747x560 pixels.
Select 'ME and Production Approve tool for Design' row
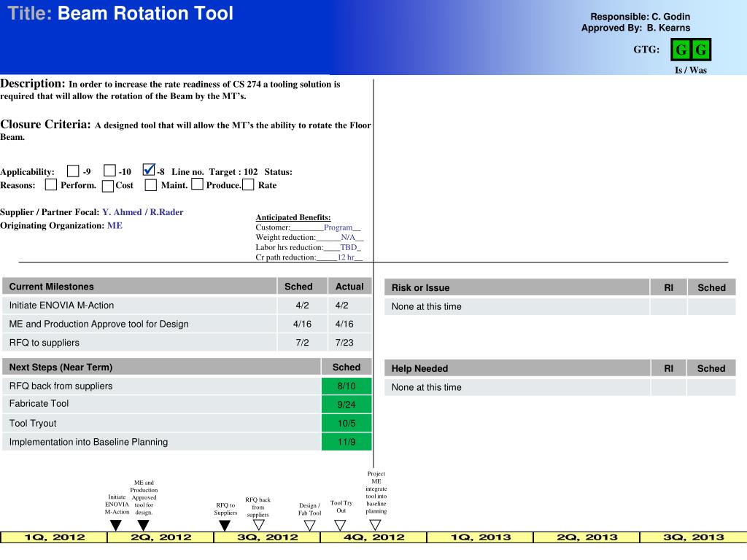tap(139, 324)
